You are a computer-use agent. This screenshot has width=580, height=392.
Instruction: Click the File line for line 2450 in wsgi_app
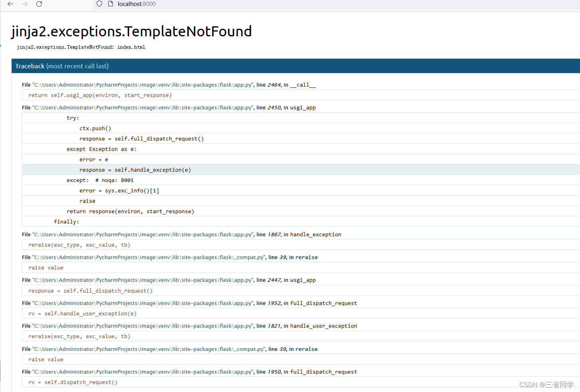point(168,107)
